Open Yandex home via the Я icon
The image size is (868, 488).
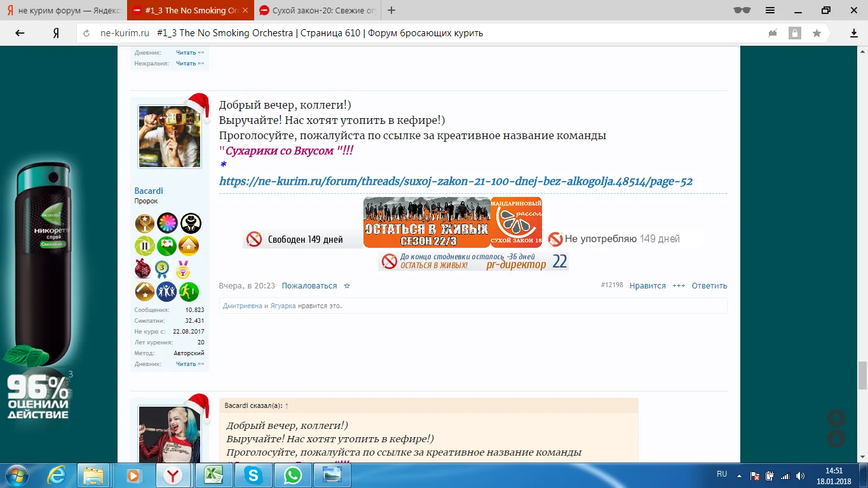pyautogui.click(x=56, y=33)
